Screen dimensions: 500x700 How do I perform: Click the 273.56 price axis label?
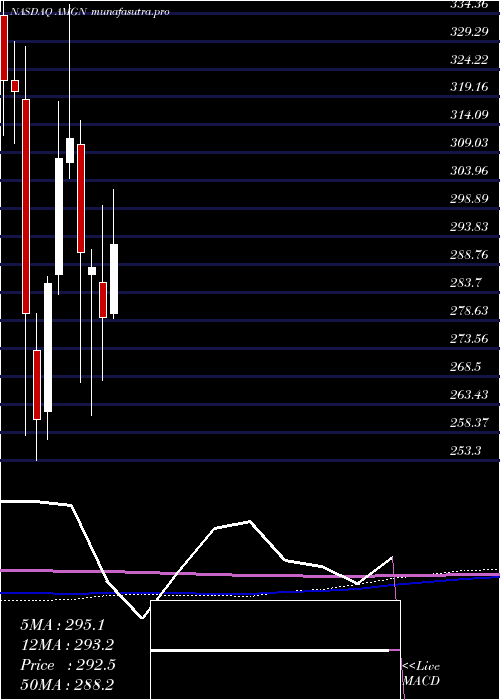pos(469,339)
